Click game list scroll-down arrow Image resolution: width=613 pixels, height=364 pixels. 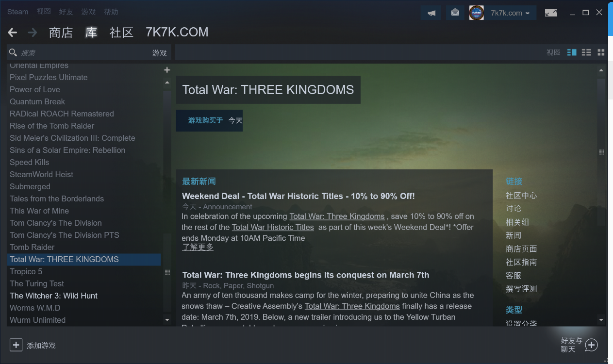(167, 320)
